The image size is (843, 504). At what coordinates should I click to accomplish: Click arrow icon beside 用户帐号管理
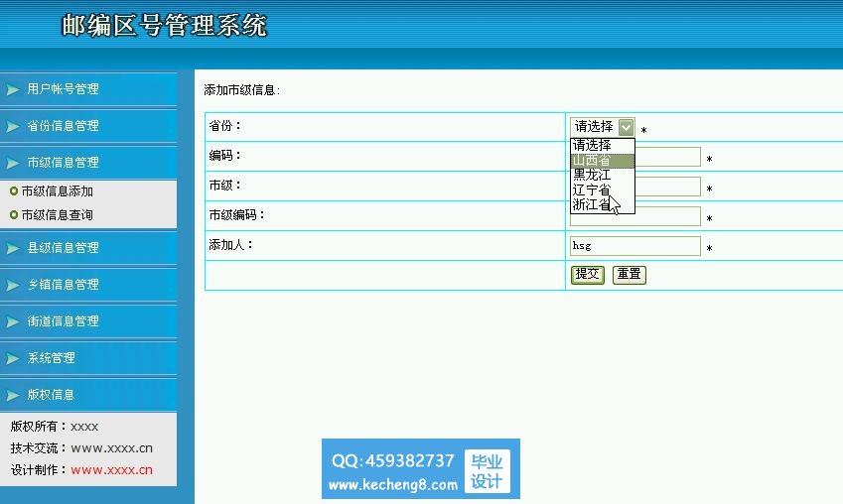[x=13, y=89]
